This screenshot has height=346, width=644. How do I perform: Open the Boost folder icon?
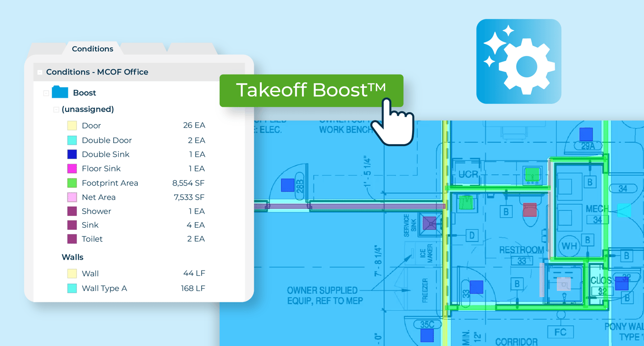[x=60, y=92]
